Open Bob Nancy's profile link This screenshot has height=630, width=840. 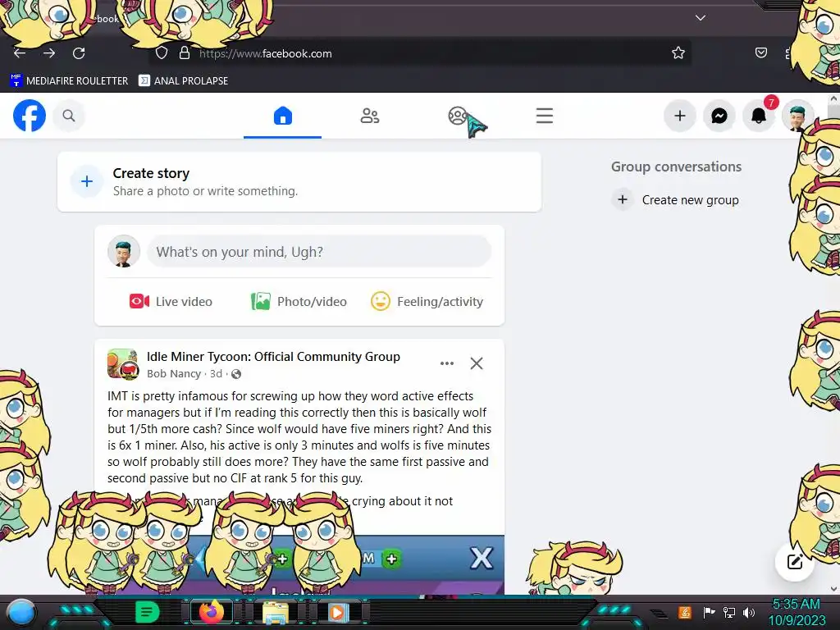(174, 374)
